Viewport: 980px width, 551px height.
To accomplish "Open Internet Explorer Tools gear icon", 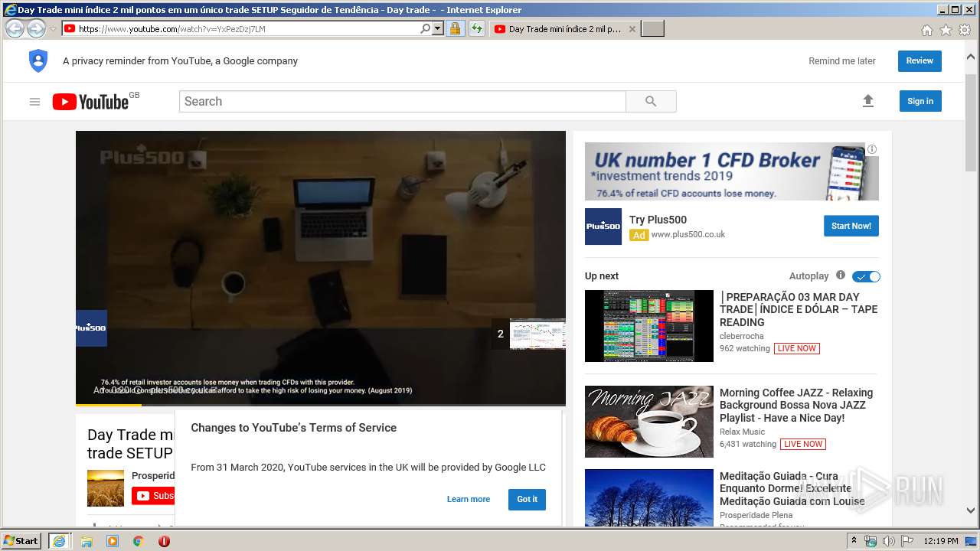I will 964,30.
